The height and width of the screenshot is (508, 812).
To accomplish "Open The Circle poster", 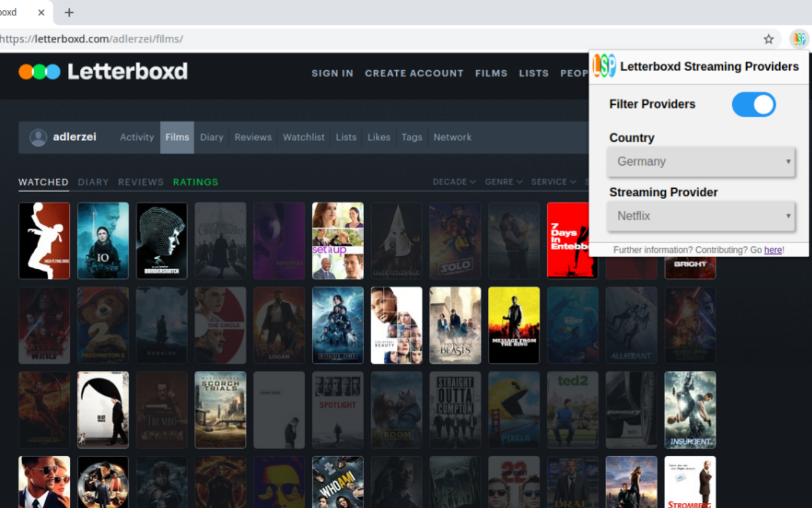I will pos(220,325).
